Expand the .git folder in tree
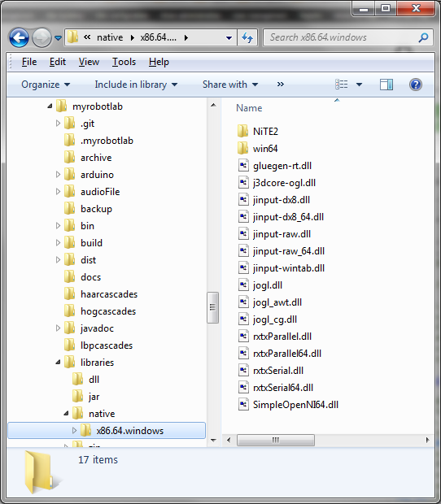 (58, 123)
